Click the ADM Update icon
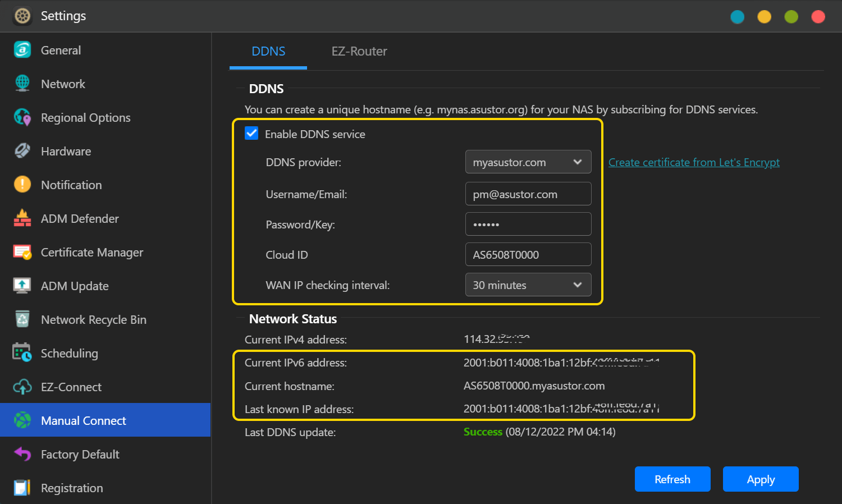 pyautogui.click(x=22, y=286)
